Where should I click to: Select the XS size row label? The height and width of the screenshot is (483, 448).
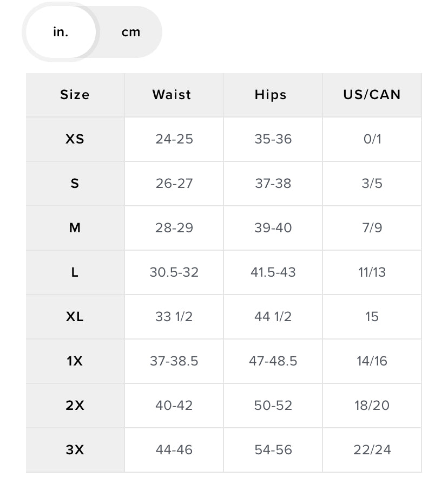coord(75,139)
